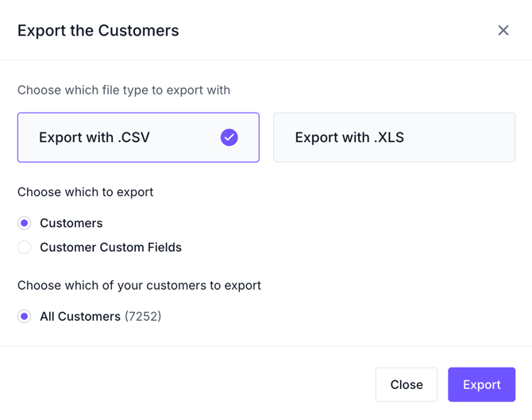Click the (7252) customer count
Image resolution: width=532 pixels, height=420 pixels.
(143, 316)
